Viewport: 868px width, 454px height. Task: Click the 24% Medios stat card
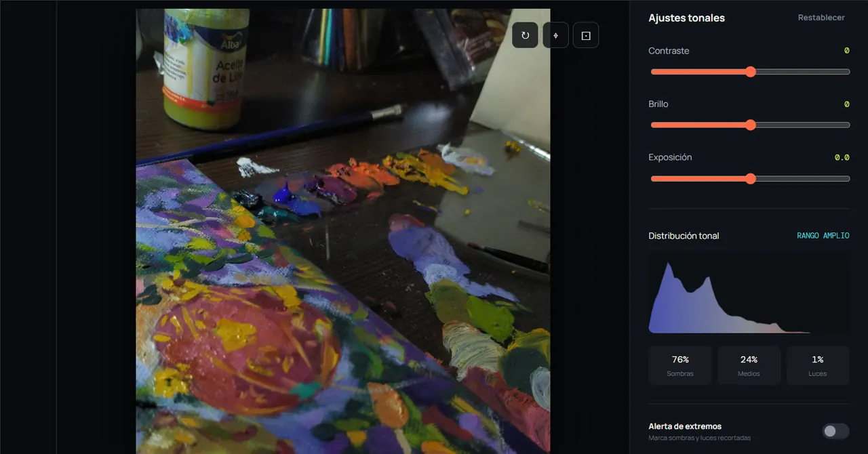pos(749,366)
